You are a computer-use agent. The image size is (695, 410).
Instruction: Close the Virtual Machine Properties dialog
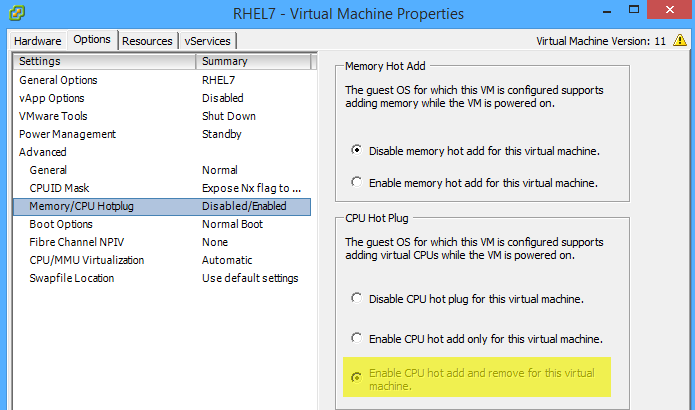[x=668, y=13]
